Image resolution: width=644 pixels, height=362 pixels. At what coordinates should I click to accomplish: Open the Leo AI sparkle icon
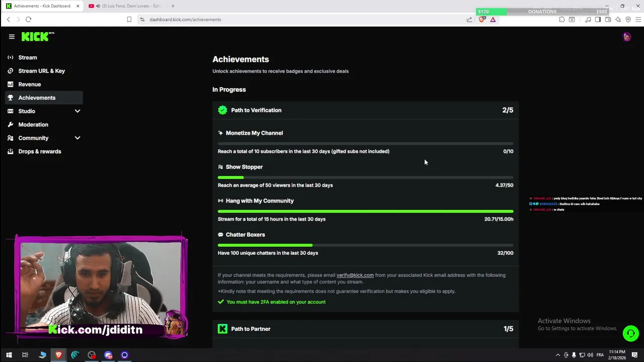point(618,20)
